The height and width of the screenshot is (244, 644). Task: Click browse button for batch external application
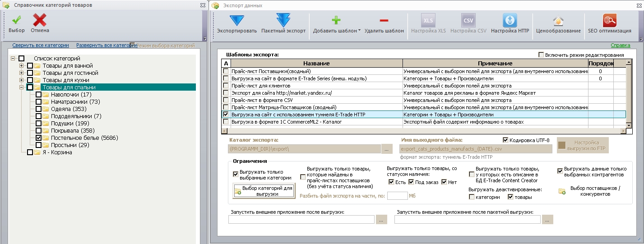(547, 220)
